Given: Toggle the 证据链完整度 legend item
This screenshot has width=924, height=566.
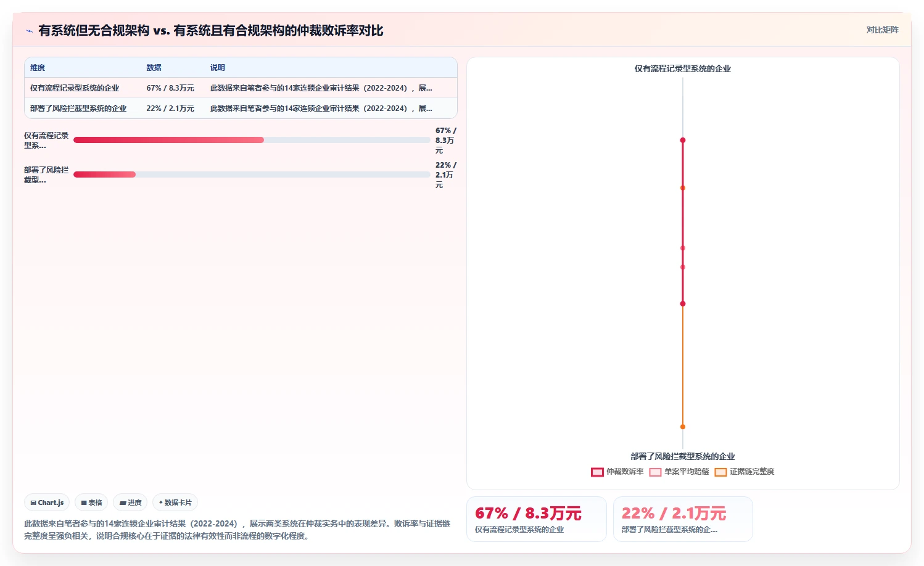Looking at the screenshot, I should coord(744,472).
